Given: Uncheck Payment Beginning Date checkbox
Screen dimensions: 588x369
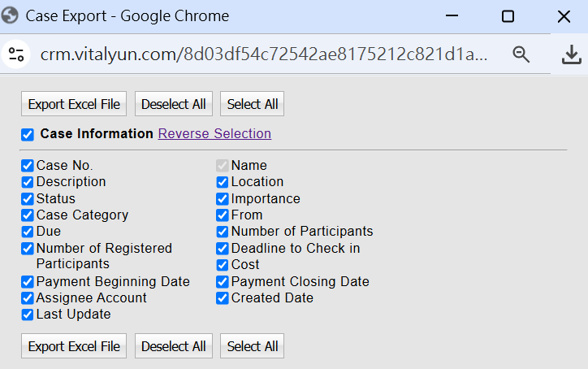Looking at the screenshot, I should pyautogui.click(x=28, y=281).
